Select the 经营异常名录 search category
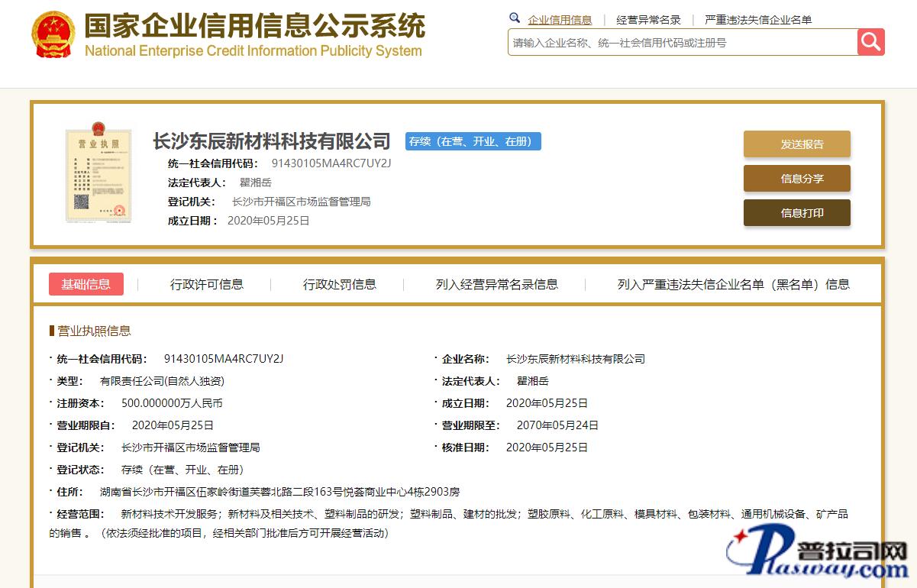 click(648, 20)
